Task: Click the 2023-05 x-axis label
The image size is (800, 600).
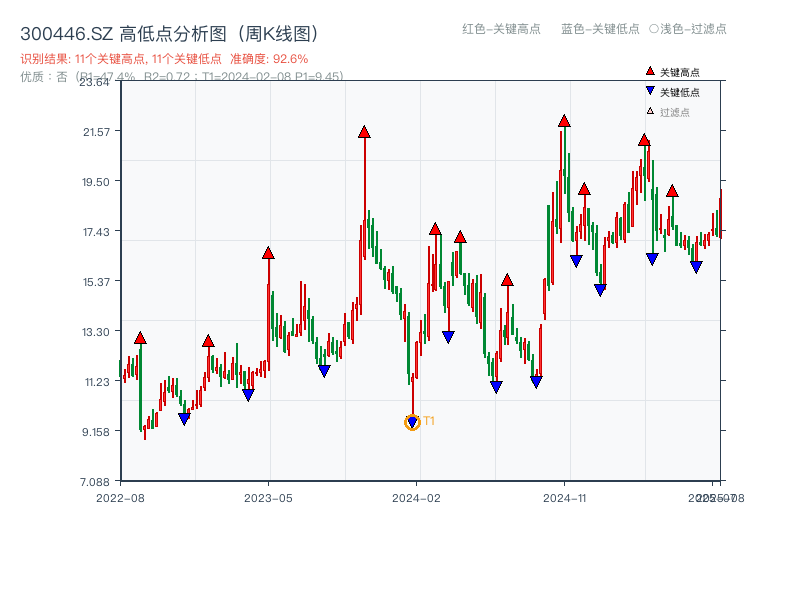Action: [x=268, y=498]
